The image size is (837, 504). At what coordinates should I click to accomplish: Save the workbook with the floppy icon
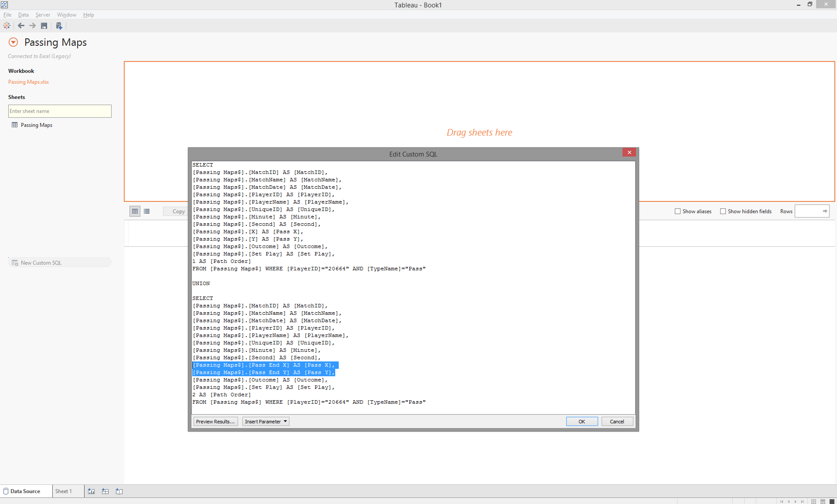point(44,26)
